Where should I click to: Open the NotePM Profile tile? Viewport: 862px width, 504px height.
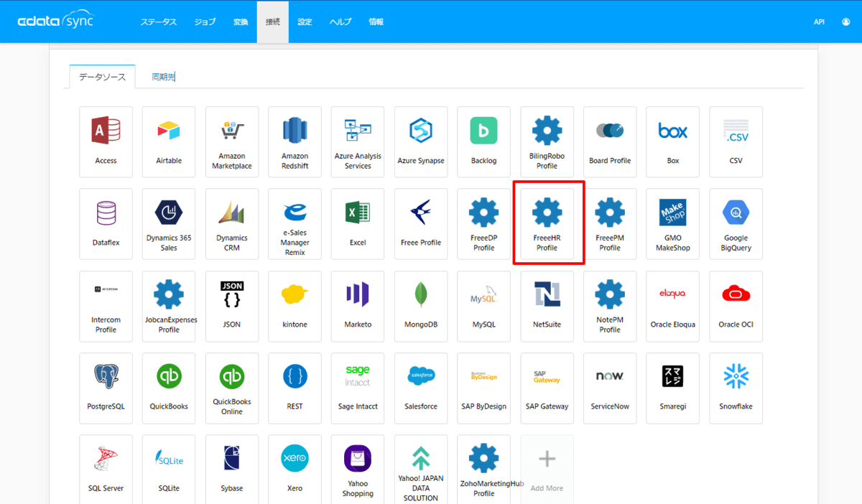tap(610, 306)
